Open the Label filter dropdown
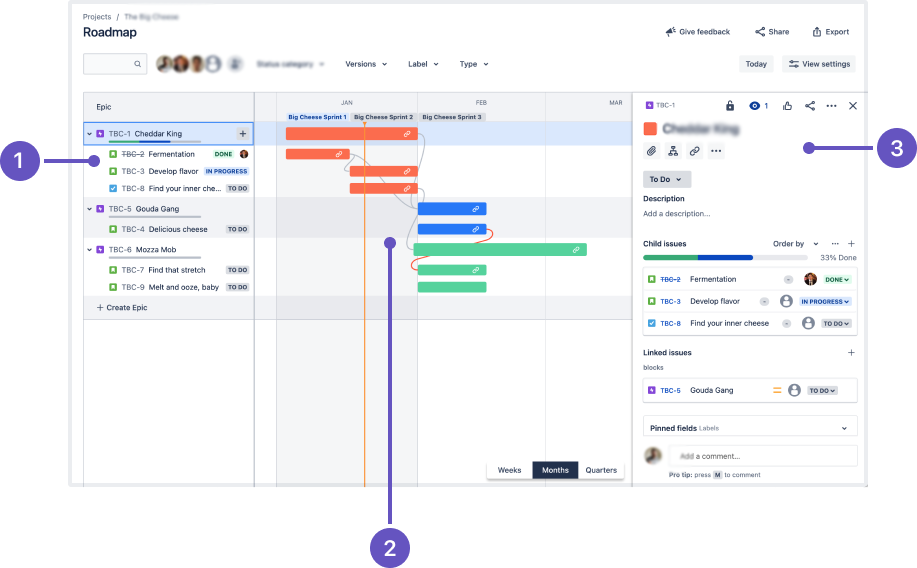 point(423,64)
